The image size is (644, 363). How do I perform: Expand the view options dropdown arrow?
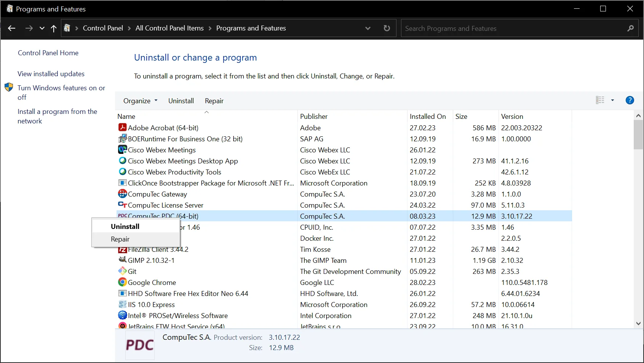612,100
